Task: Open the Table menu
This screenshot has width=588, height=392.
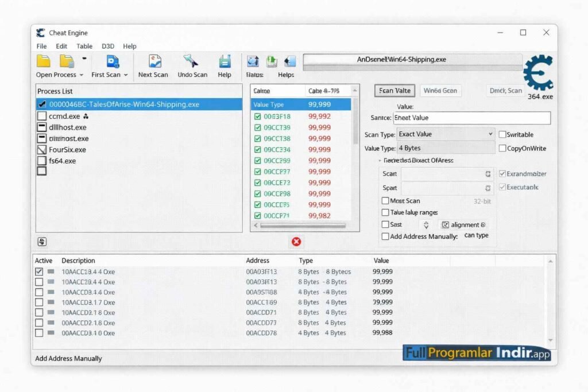Action: click(84, 46)
